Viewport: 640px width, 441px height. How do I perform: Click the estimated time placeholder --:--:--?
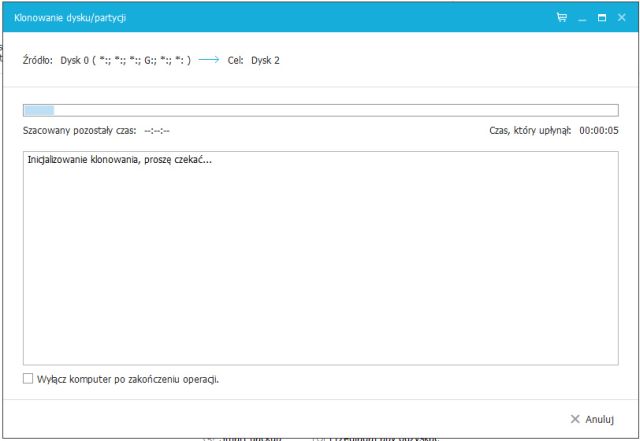pos(157,131)
